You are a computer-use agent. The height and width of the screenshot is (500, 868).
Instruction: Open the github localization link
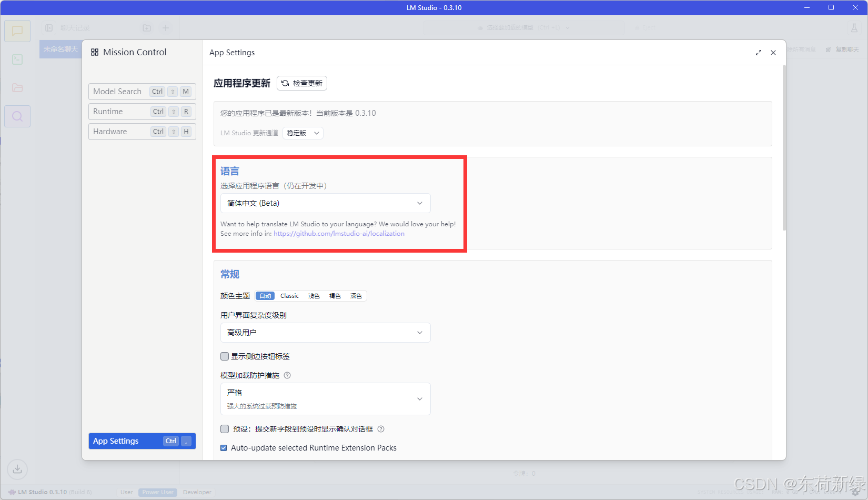[339, 234]
